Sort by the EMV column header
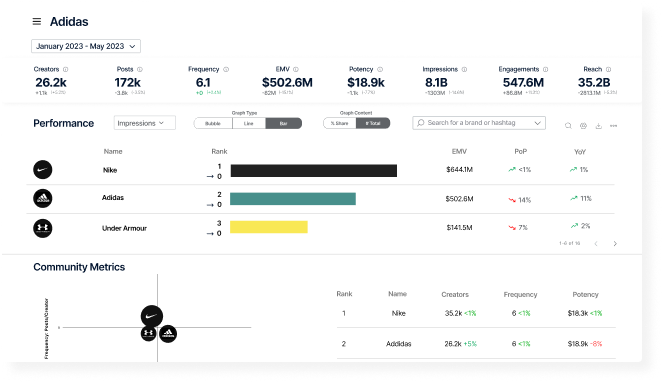 point(459,151)
